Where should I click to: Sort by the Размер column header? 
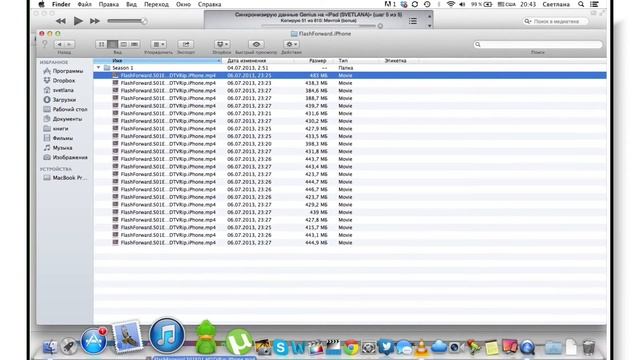(314, 60)
